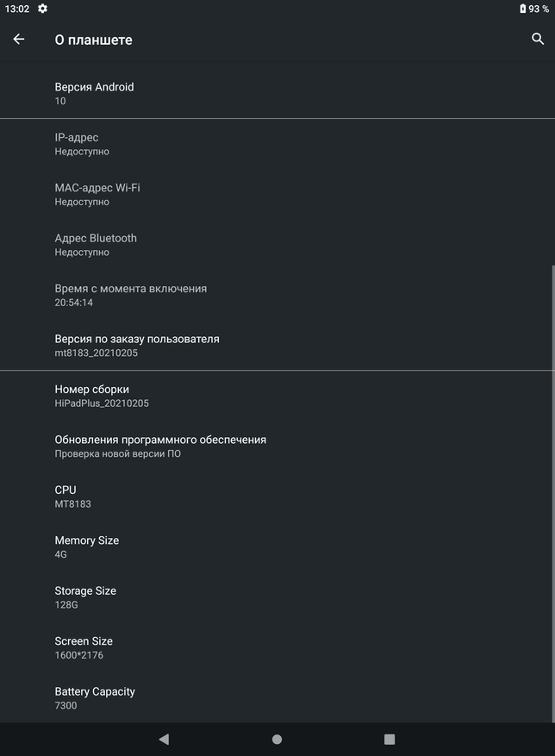Go back using the arrow icon
This screenshot has width=555, height=756.
tap(19, 39)
